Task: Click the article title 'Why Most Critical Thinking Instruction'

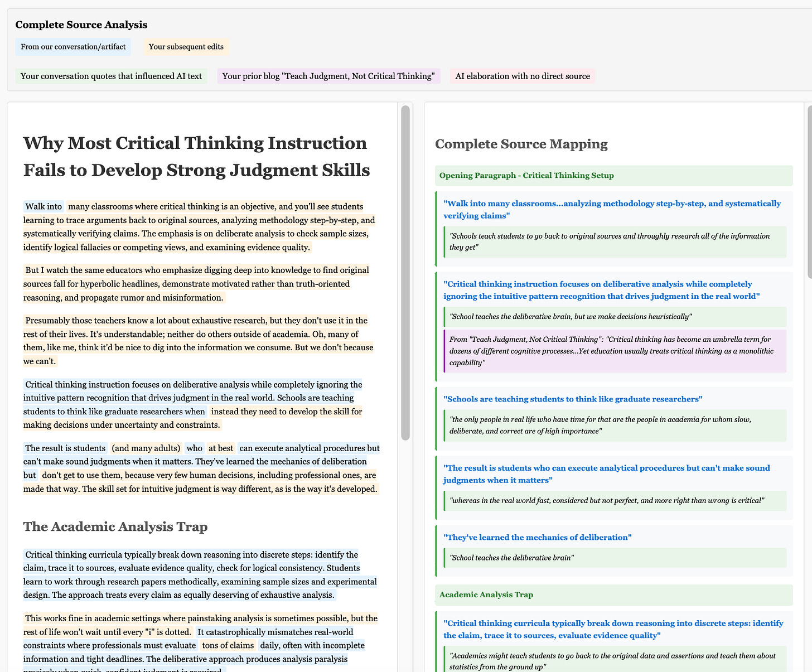Action: (x=196, y=157)
